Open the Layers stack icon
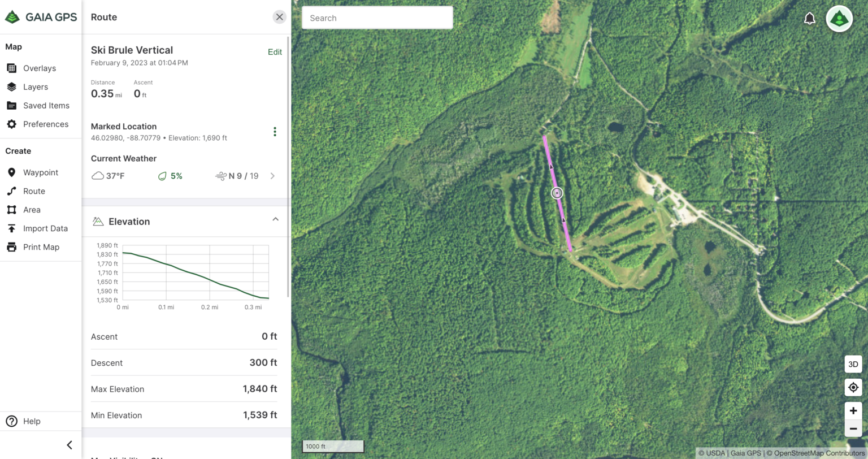This screenshot has height=459, width=868. (x=11, y=86)
